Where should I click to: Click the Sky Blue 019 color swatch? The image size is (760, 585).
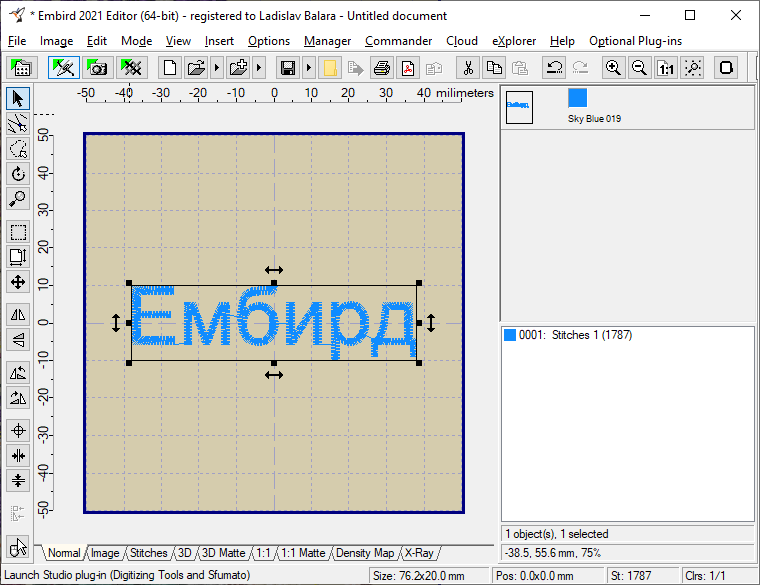point(577,98)
